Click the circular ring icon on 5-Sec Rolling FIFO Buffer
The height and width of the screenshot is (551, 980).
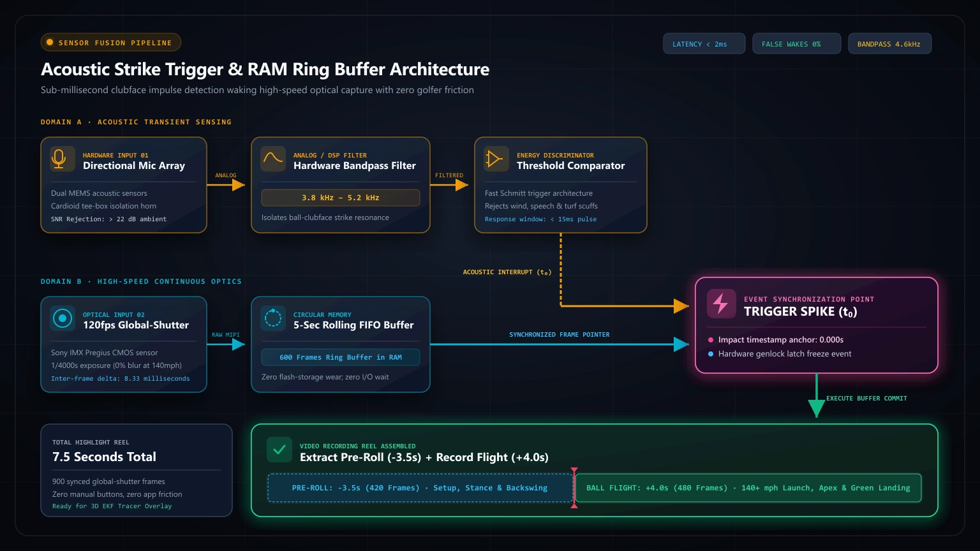click(273, 319)
